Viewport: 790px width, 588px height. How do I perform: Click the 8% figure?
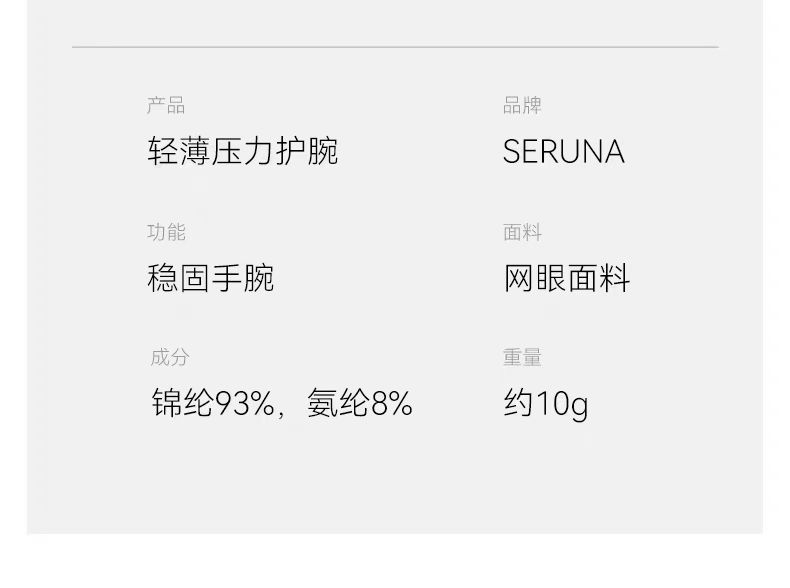point(392,404)
